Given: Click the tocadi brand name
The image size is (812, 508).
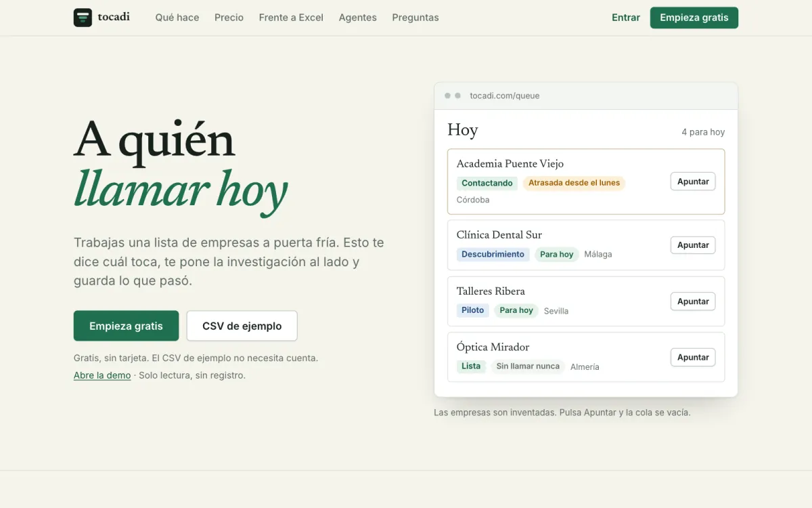Looking at the screenshot, I should [114, 17].
